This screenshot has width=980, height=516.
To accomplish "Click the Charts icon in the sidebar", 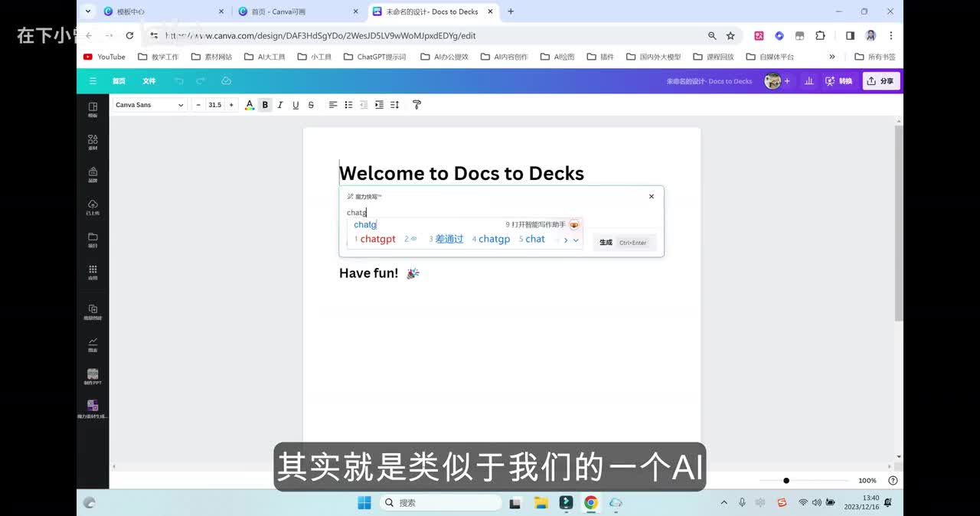I will pos(93,344).
